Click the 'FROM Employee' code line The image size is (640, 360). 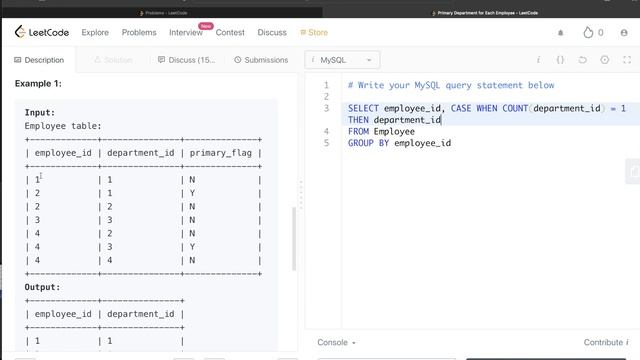point(381,131)
